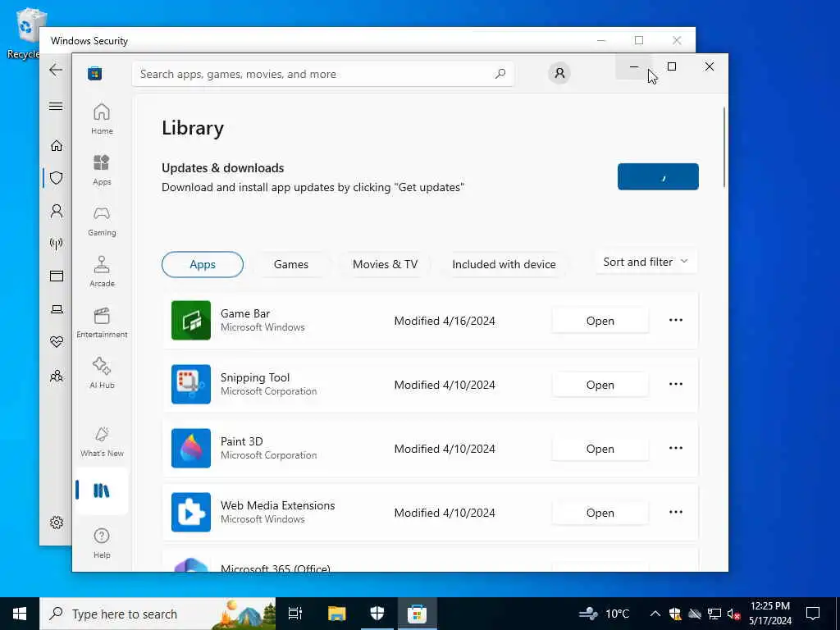
Task: Select the Apps filter tab
Action: (x=203, y=264)
